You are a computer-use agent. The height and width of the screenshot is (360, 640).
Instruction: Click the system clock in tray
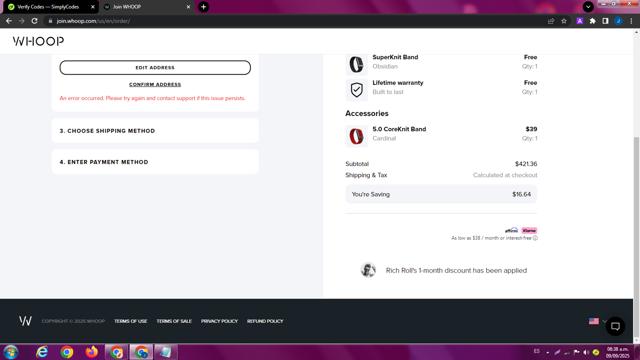click(x=618, y=353)
